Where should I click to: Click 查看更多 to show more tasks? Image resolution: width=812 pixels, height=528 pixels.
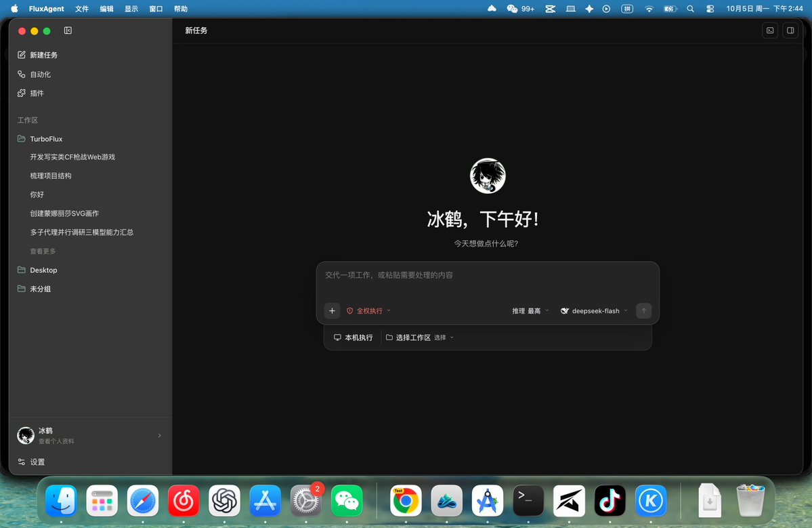(x=43, y=251)
